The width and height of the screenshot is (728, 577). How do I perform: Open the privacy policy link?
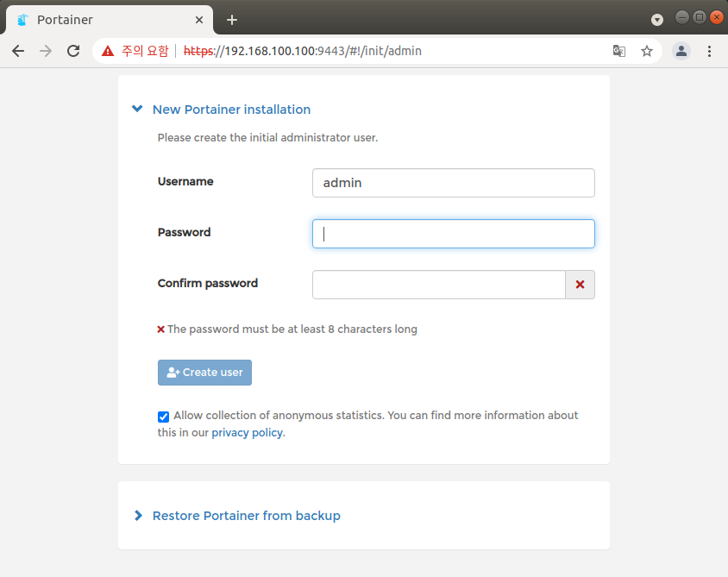pos(247,433)
